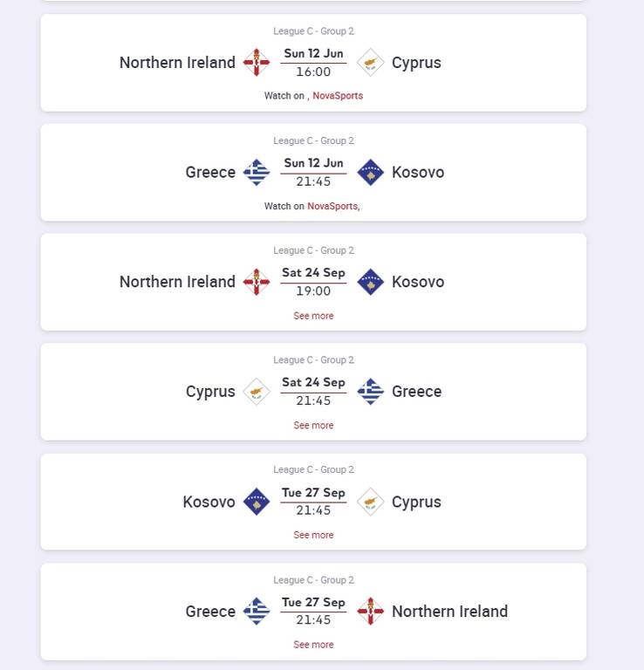Select Sat 24 Sep 19:00 match time
Viewport: 644px width, 670px height.
coord(313,291)
